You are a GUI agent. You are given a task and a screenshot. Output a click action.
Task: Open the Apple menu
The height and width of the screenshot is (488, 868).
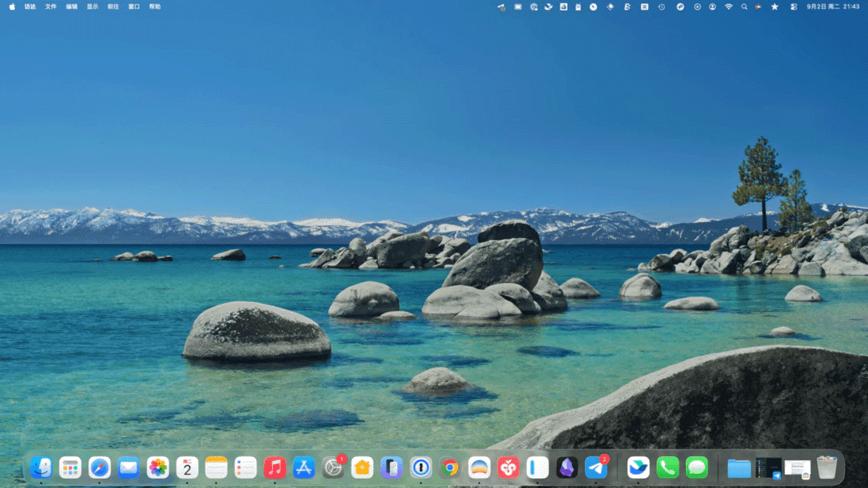pyautogui.click(x=12, y=6)
